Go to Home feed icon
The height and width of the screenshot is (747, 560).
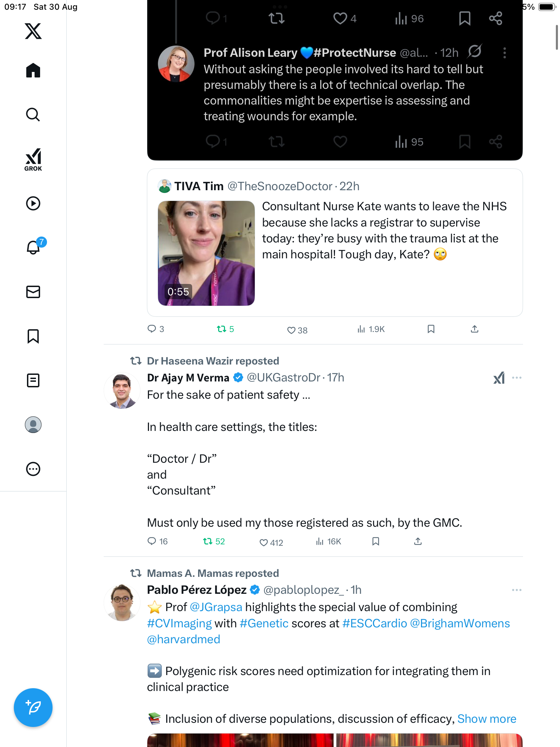coord(33,71)
